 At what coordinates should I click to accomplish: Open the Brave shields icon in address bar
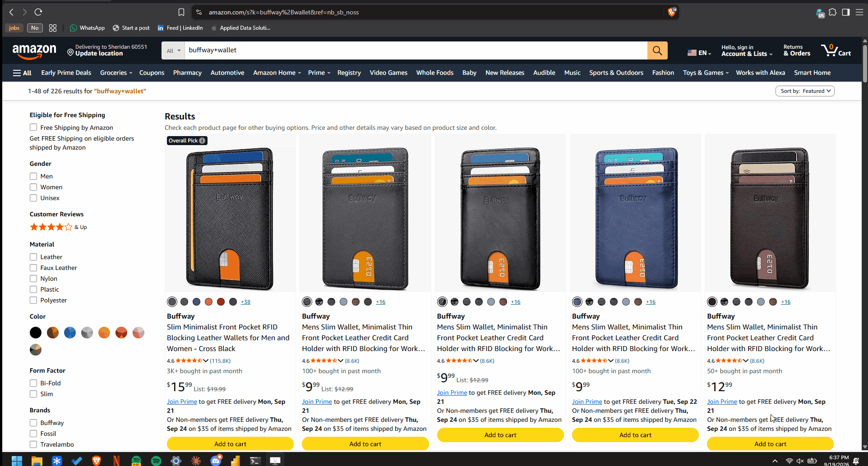(x=672, y=12)
